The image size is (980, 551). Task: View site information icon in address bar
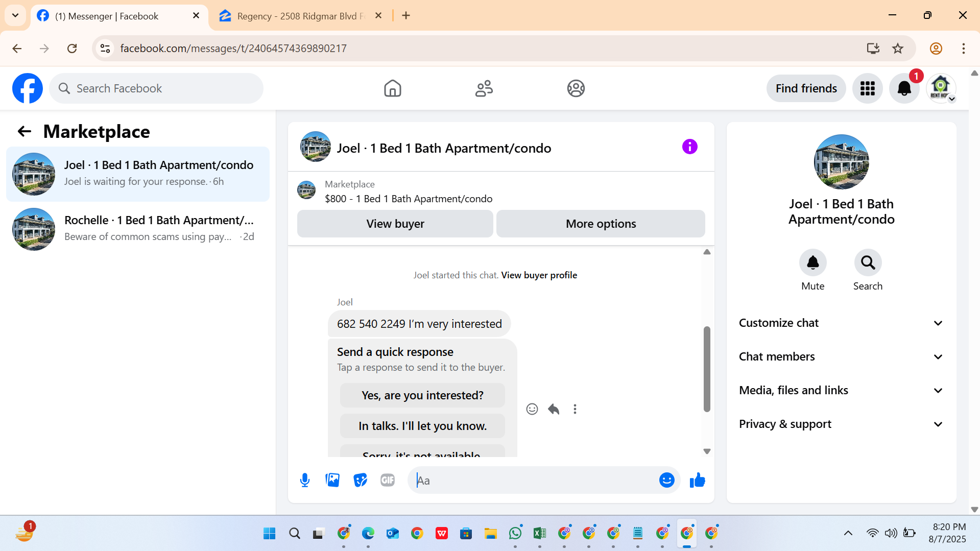(105, 49)
